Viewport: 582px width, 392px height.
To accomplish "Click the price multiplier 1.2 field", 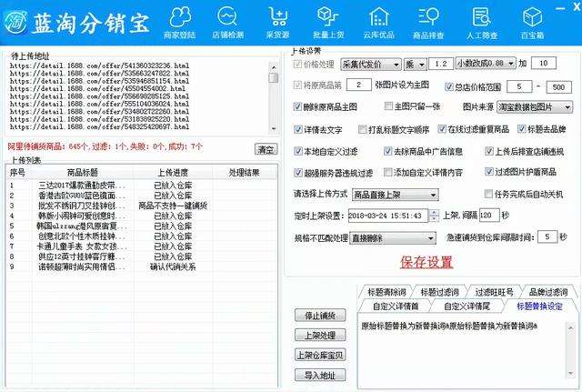I will click(441, 64).
